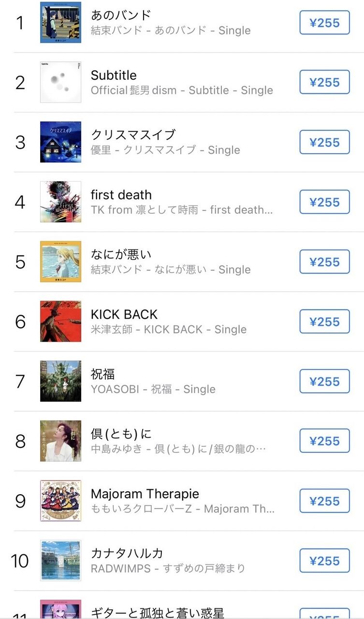
Task: Open the Subtitle album cover
Action: 60,82
